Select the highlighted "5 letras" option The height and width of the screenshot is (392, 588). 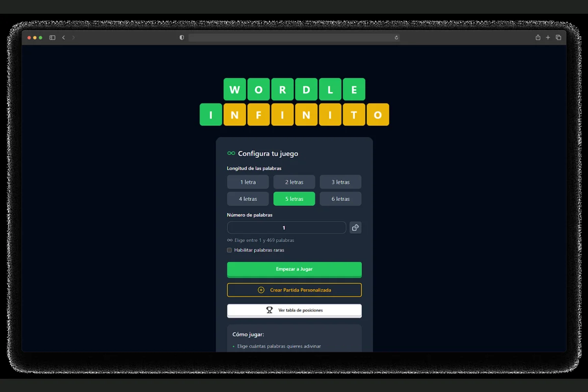pyautogui.click(x=294, y=199)
